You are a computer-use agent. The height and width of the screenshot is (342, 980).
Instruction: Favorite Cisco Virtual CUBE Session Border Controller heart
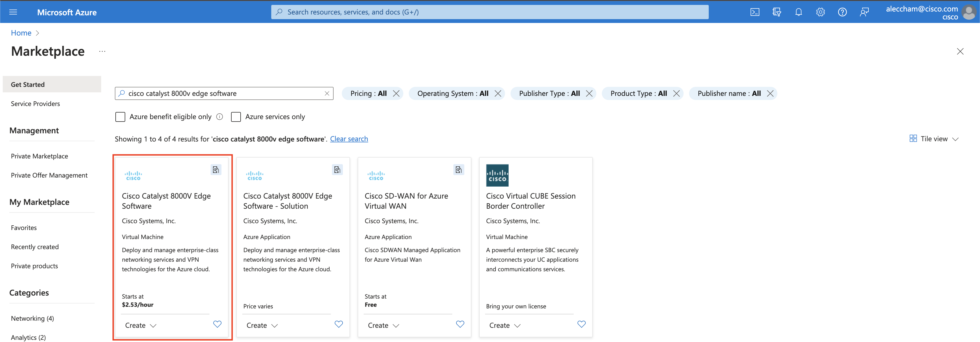[x=581, y=324]
